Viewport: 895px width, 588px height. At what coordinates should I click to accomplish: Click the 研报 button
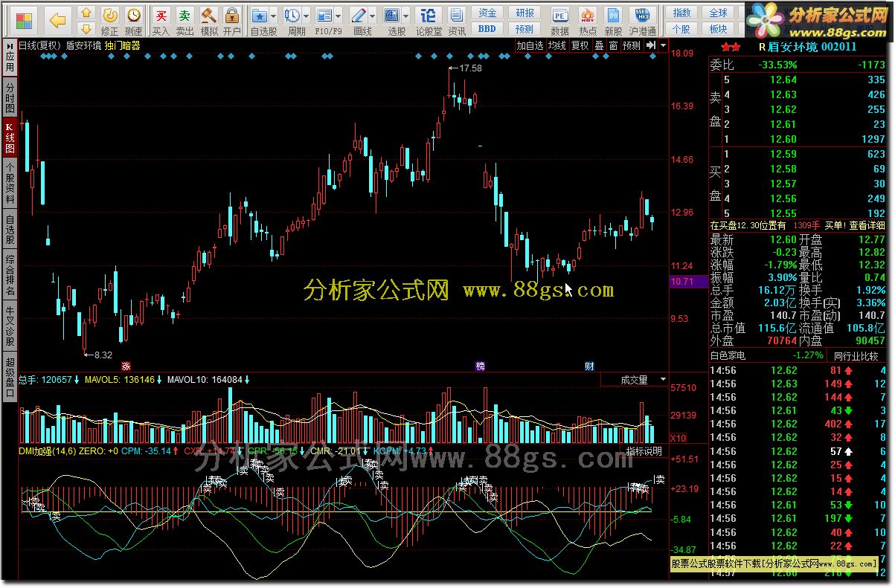point(525,13)
